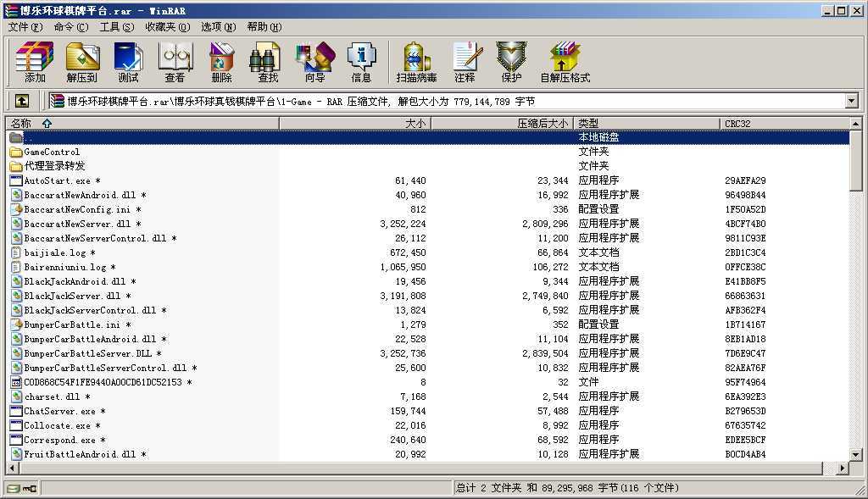Open the 查看 (View) file tool
Viewport: 868px width, 499px height.
tap(175, 62)
